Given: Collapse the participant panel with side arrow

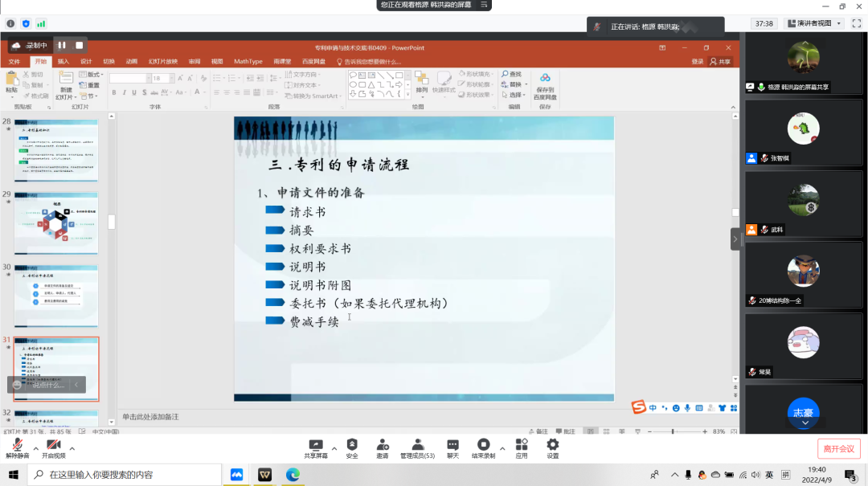Looking at the screenshot, I should coord(735,239).
